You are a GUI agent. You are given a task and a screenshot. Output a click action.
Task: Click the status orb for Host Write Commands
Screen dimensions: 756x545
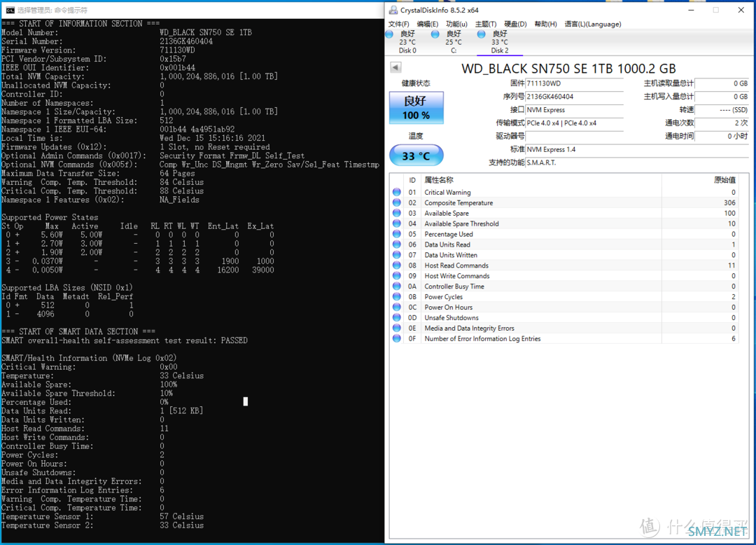click(x=396, y=276)
